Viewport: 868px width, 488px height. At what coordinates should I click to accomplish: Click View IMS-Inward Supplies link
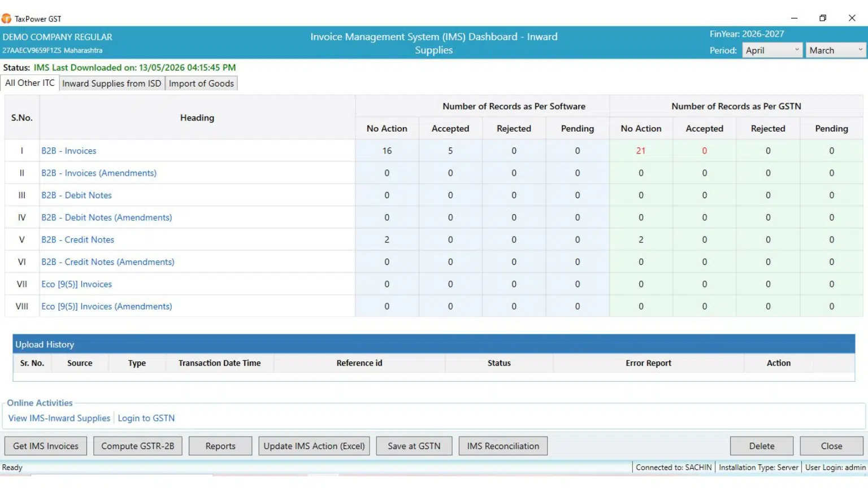(x=59, y=418)
